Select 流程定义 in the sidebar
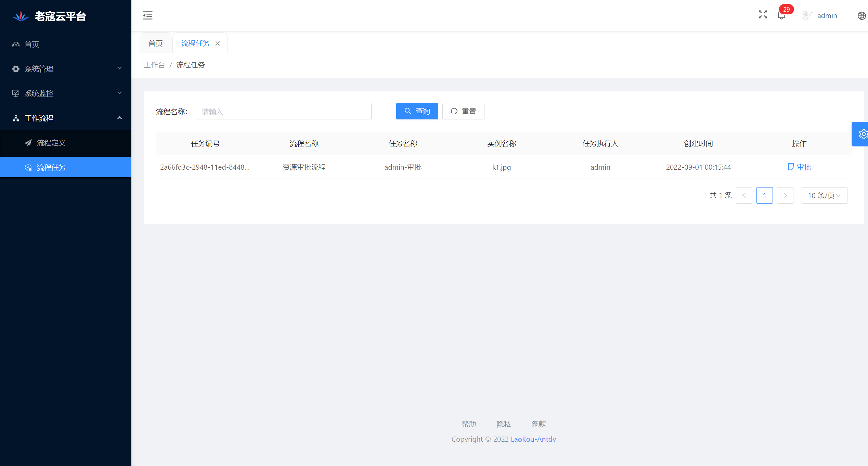868x466 pixels. click(51, 143)
